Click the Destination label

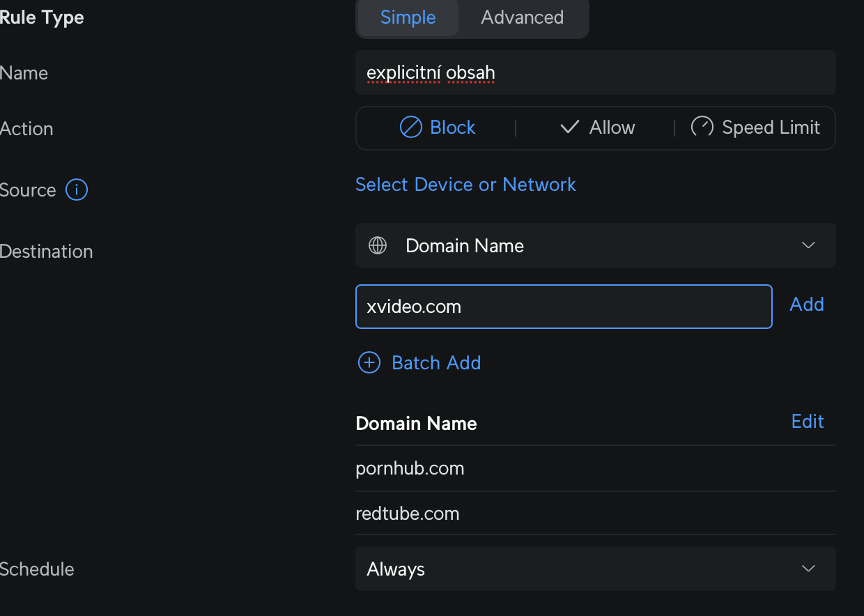46,252
